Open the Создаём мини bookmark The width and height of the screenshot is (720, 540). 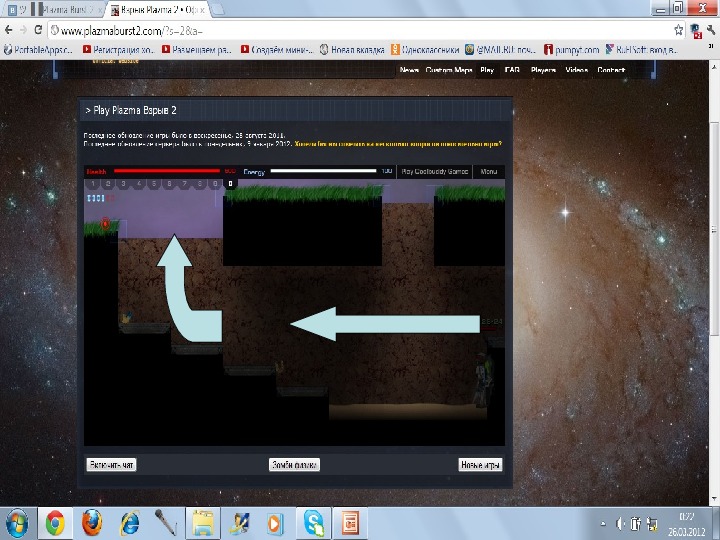point(277,50)
